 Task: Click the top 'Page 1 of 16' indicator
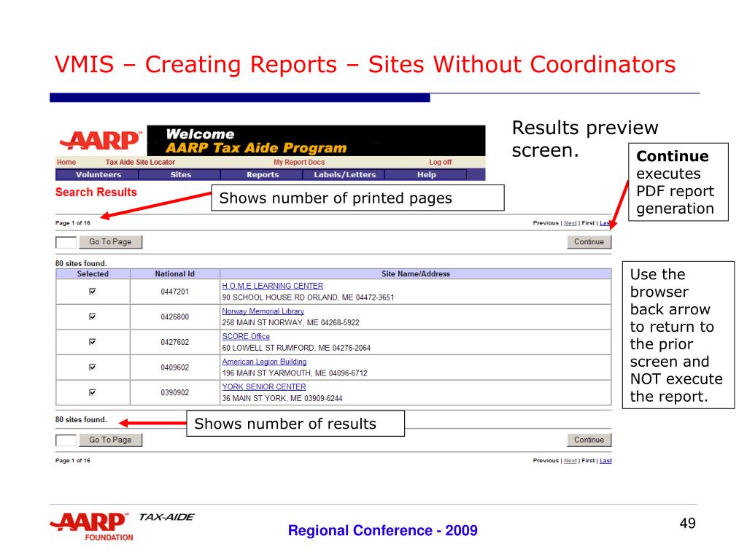pos(72,223)
